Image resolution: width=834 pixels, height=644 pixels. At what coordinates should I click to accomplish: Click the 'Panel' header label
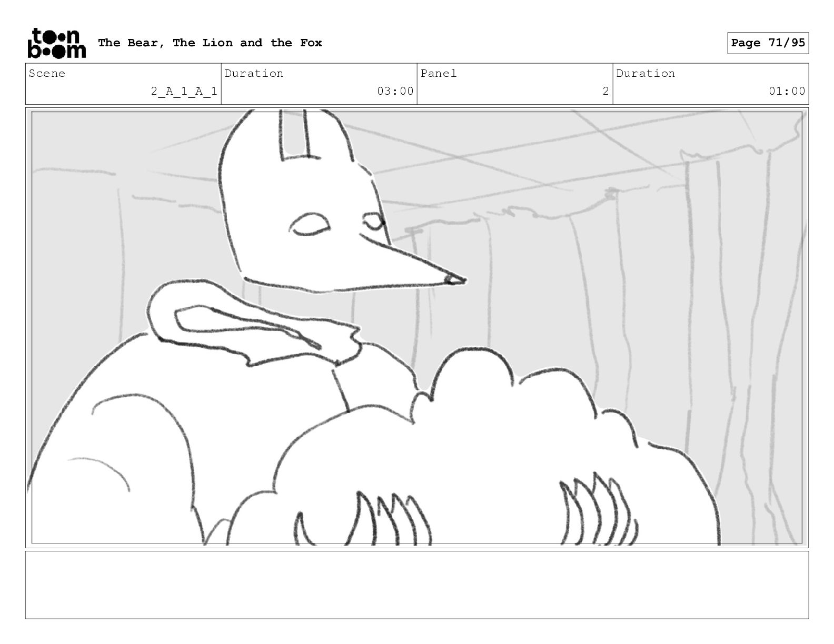point(439,73)
